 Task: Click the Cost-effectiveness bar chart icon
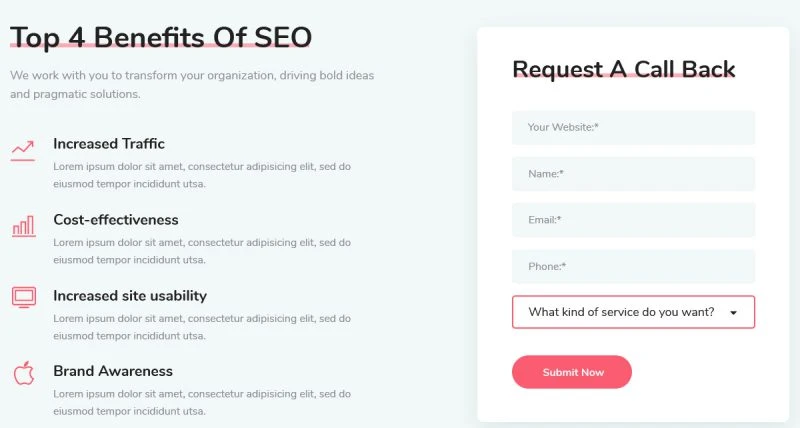tap(23, 226)
